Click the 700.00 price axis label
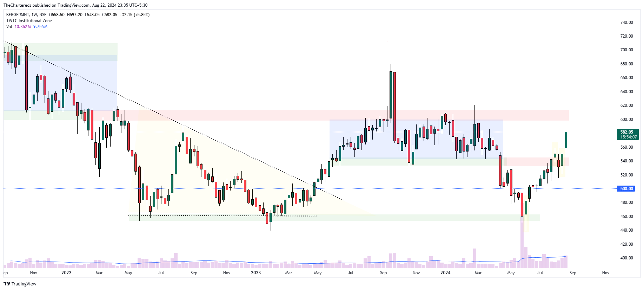 click(x=626, y=50)
